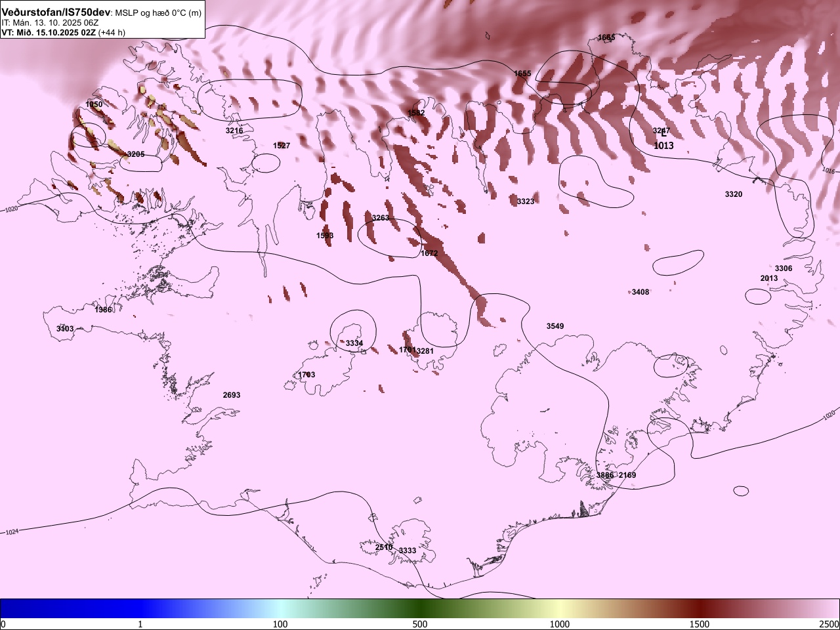Click the 'MSLP og hæð 0°C (m)' label
The width and height of the screenshot is (840, 630).
coord(158,13)
